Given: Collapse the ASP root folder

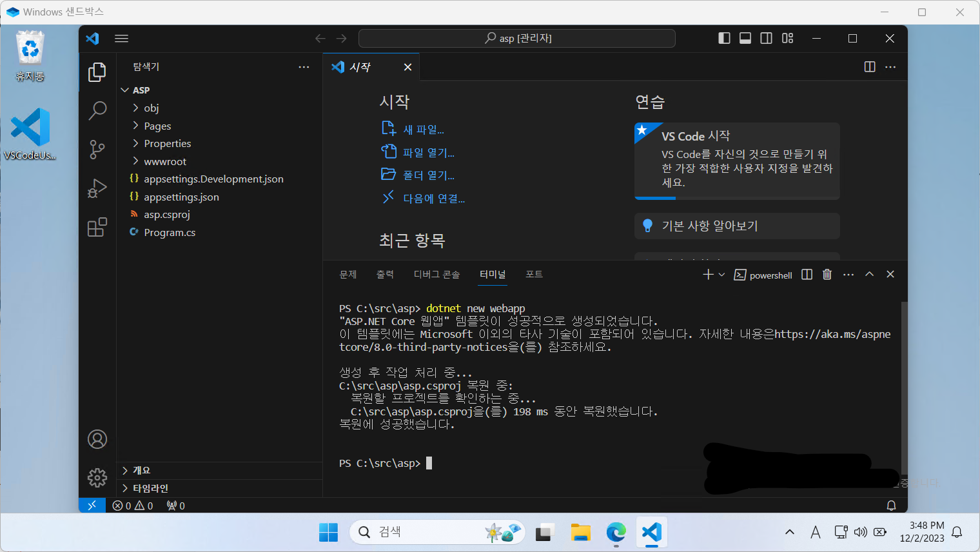Looking at the screenshot, I should (x=219, y=90).
